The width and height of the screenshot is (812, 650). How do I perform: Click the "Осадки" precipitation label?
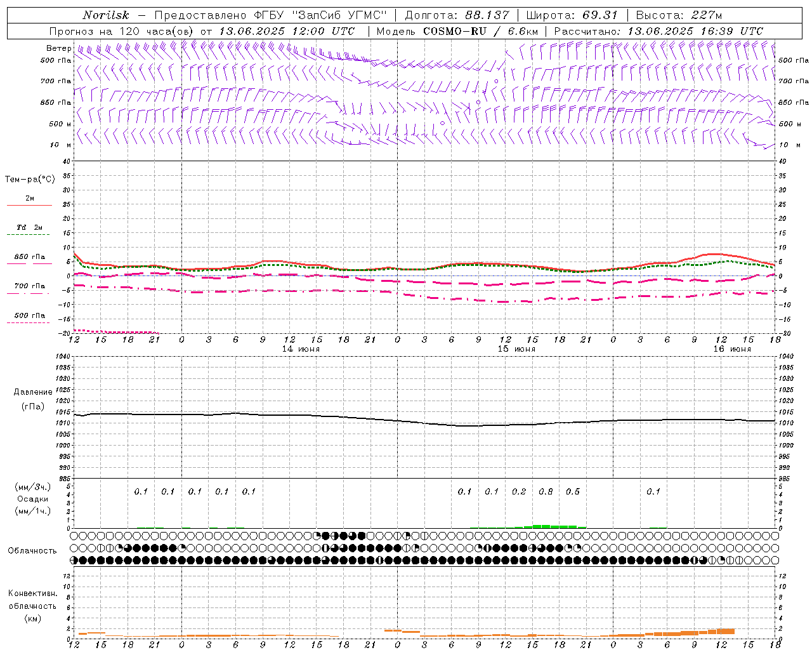click(33, 499)
